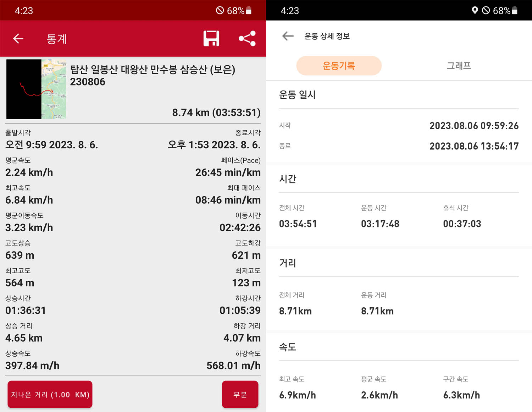
Task: Tap the 운동 시간 value 03:17:48
Action: click(380, 224)
